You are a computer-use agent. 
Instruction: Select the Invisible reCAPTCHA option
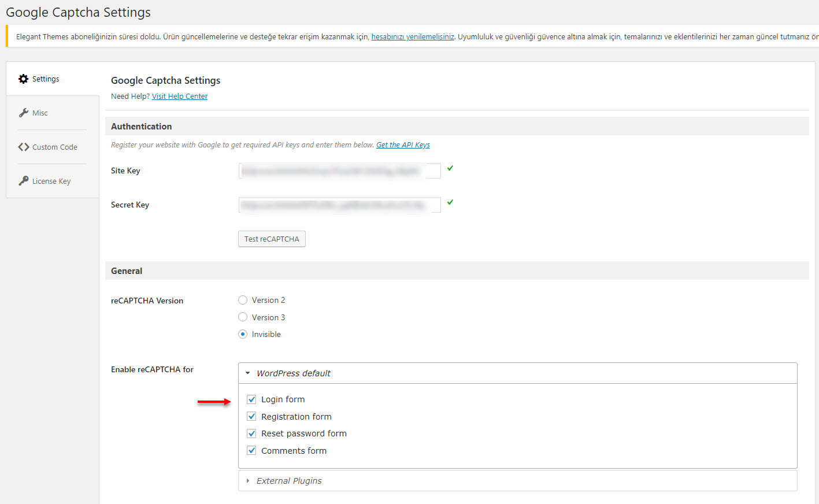coord(243,334)
